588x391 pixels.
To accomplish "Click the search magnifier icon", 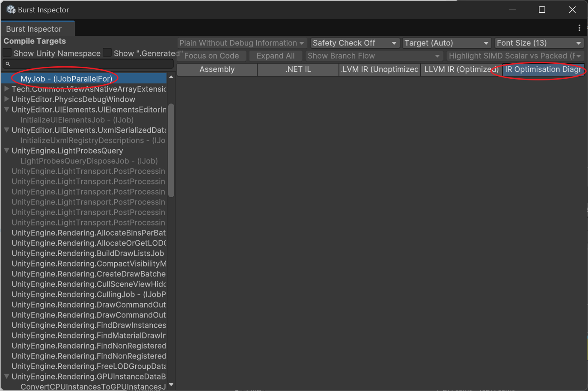I will click(x=8, y=64).
